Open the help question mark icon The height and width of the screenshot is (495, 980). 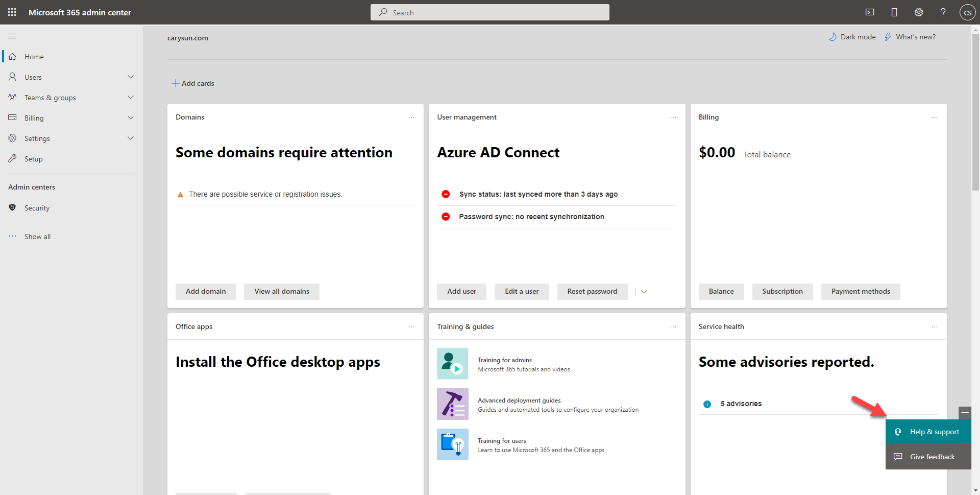click(943, 12)
